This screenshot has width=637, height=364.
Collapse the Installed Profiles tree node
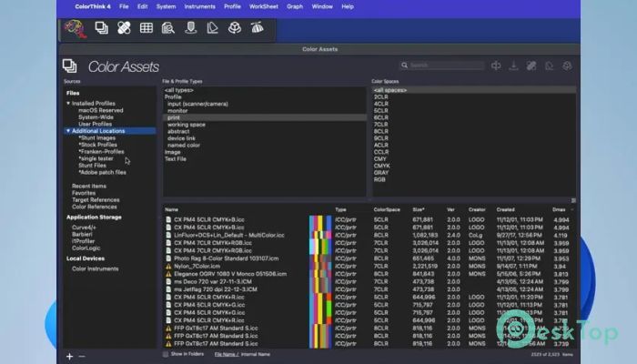click(x=68, y=103)
